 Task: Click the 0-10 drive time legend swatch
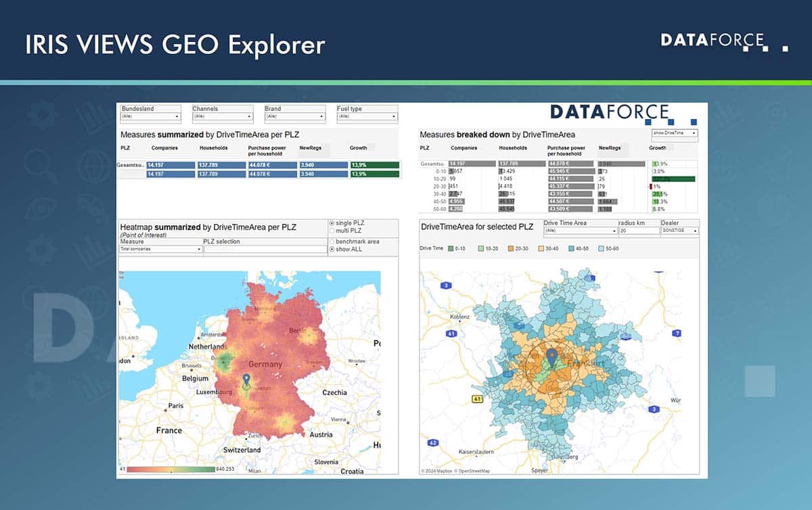click(x=451, y=249)
